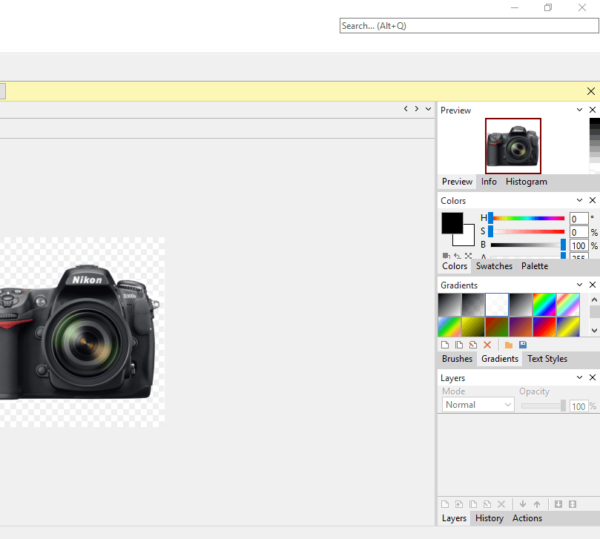
Task: Open document tab list dropdown arrow
Action: click(428, 109)
